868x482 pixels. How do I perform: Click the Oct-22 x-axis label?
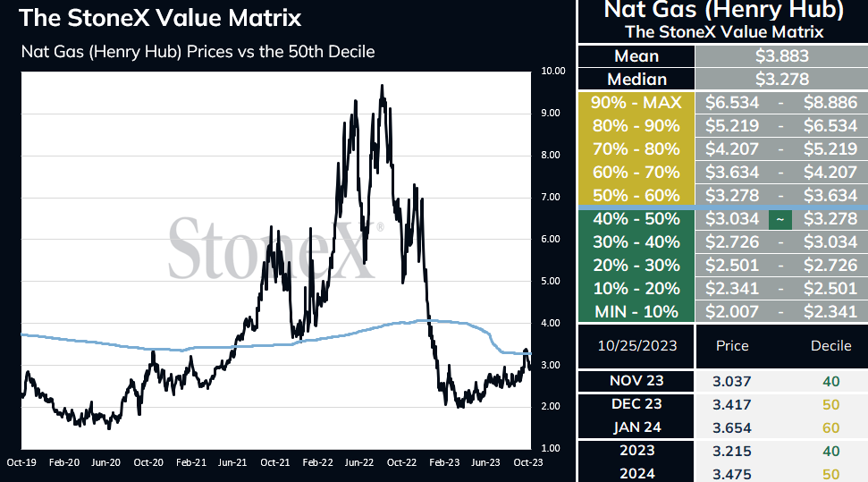pos(401,462)
